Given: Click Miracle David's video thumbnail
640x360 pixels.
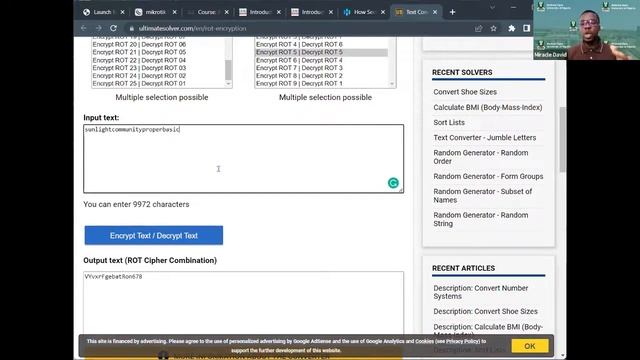Looking at the screenshot, I should click(587, 30).
